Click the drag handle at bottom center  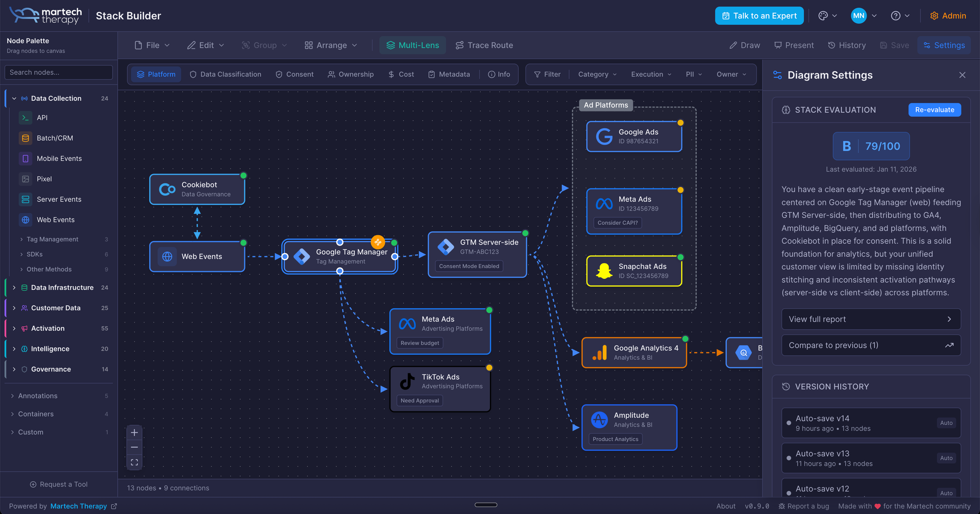pyautogui.click(x=486, y=505)
